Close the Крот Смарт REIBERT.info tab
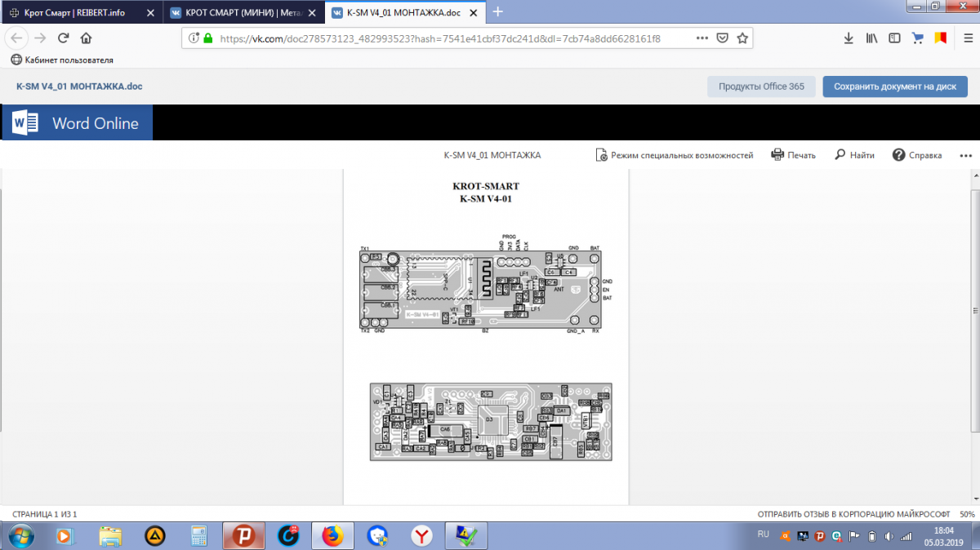 point(149,12)
